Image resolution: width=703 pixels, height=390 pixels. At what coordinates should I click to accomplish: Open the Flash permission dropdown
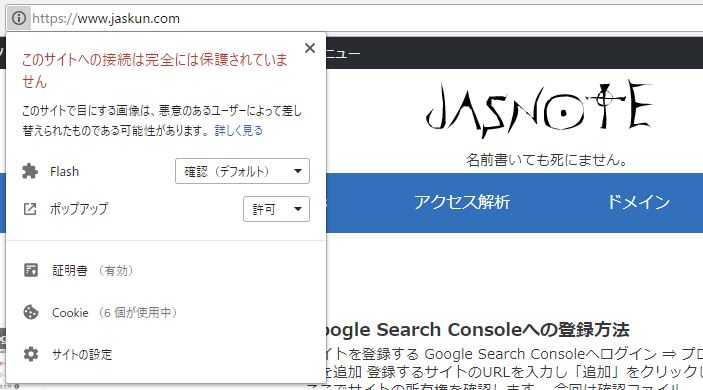(x=242, y=171)
